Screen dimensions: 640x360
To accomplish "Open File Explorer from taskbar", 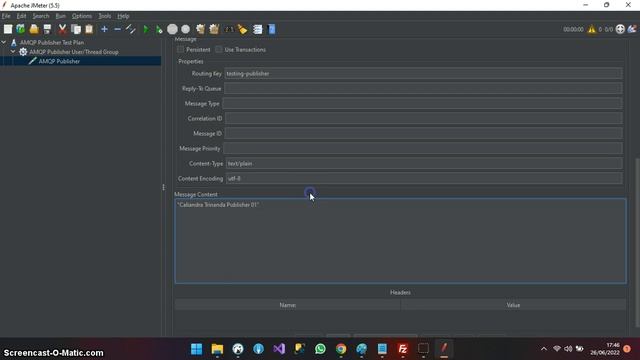I will (x=217, y=349).
